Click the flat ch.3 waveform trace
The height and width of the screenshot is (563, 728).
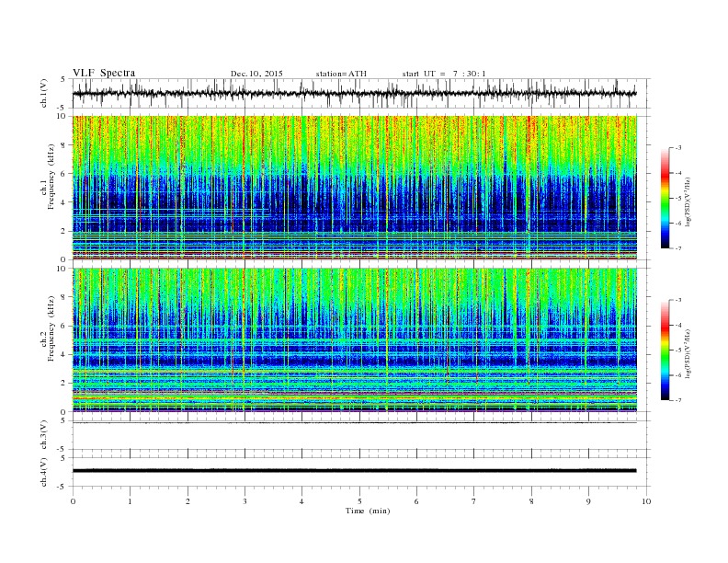click(x=354, y=423)
